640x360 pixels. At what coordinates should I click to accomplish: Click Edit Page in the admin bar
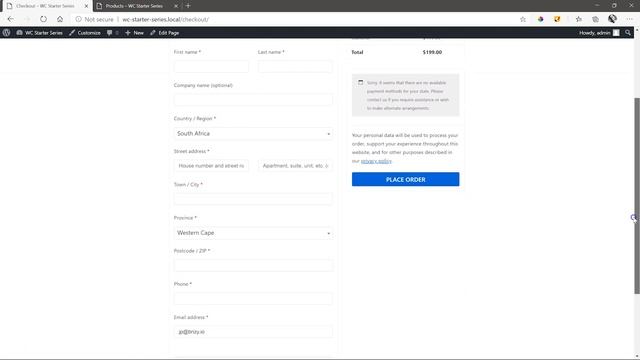pyautogui.click(x=164, y=33)
